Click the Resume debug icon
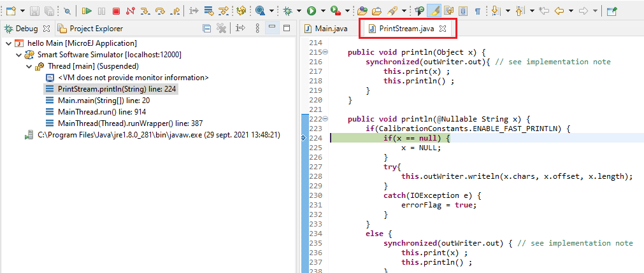644x273 pixels. pyautogui.click(x=87, y=11)
